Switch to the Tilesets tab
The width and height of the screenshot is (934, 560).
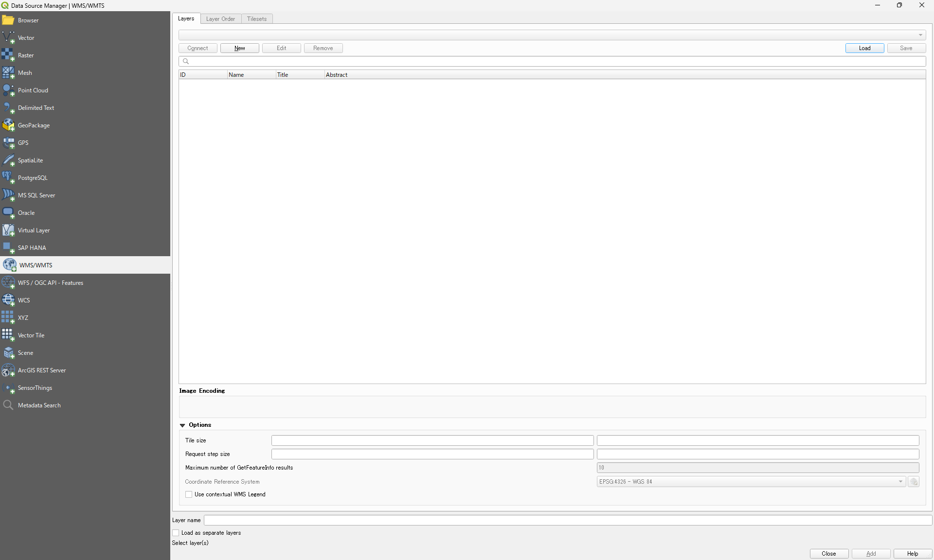pyautogui.click(x=256, y=19)
